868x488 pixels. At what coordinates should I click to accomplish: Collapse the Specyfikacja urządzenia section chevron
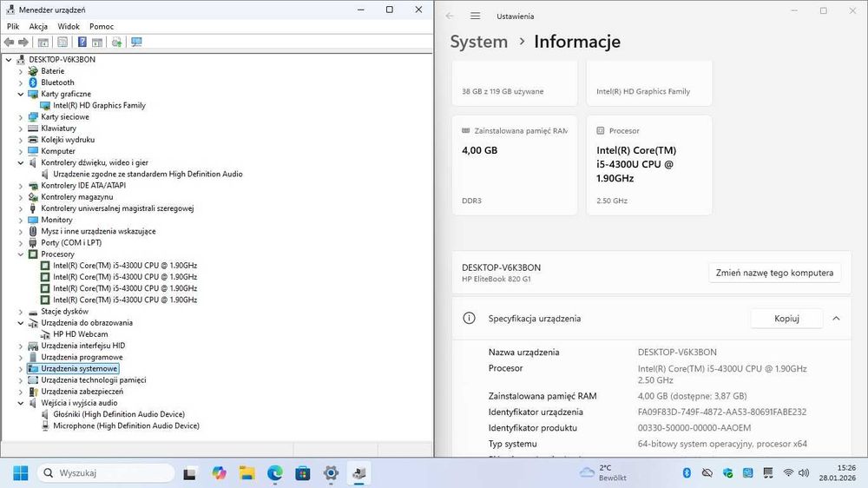(837, 319)
